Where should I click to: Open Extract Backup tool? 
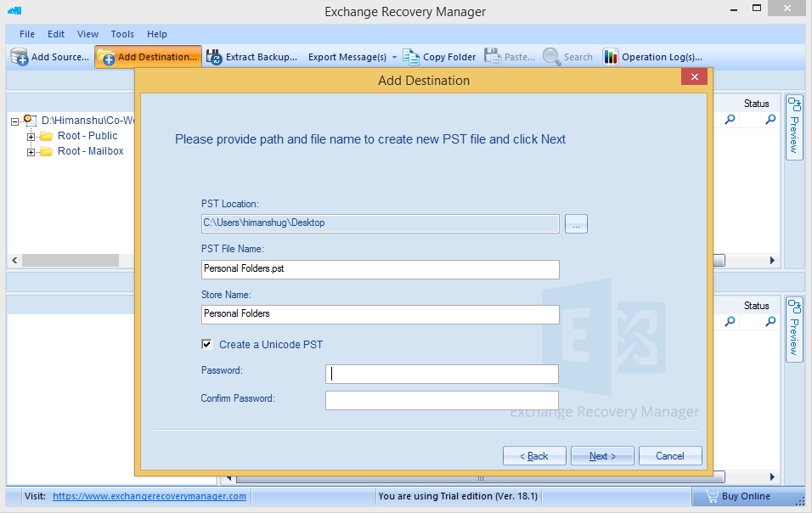(x=251, y=57)
